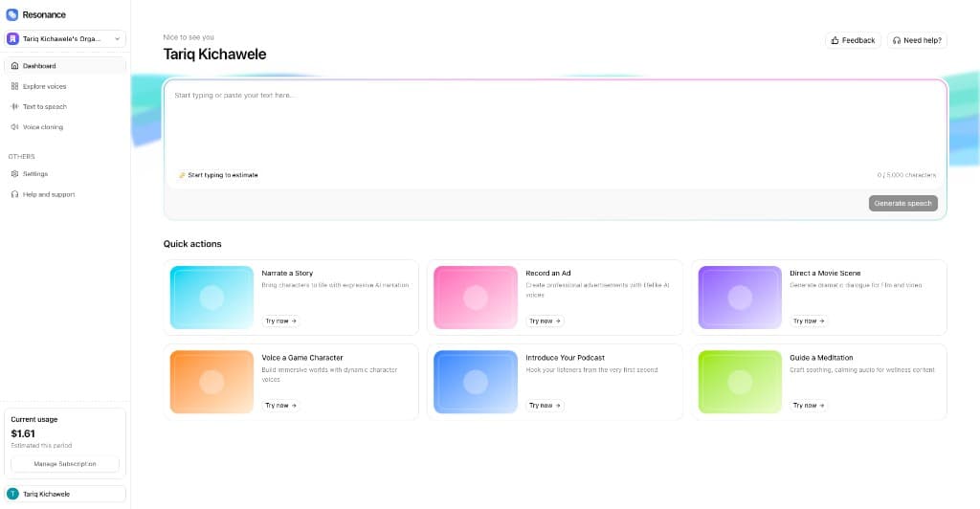Image resolution: width=980 pixels, height=509 pixels.
Task: Click the Resonance logo icon
Action: tap(12, 14)
